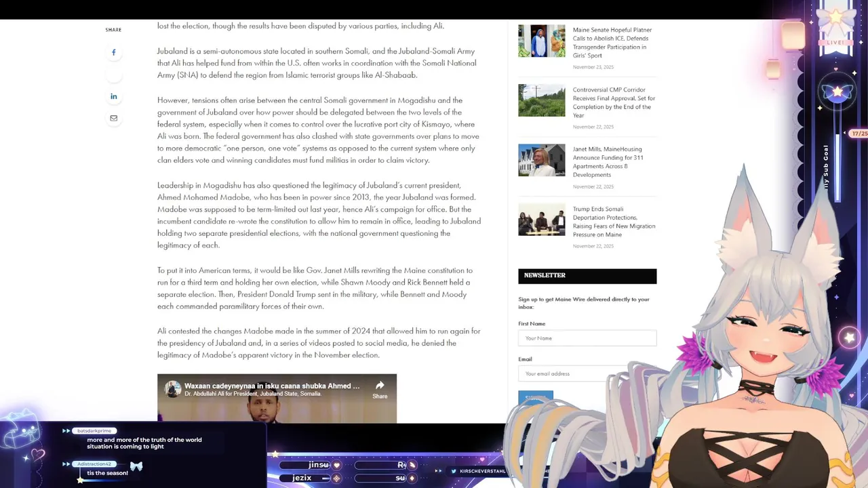The image size is (868, 488).
Task: Select thumbnail for CMP Corridor article
Action: tap(541, 100)
